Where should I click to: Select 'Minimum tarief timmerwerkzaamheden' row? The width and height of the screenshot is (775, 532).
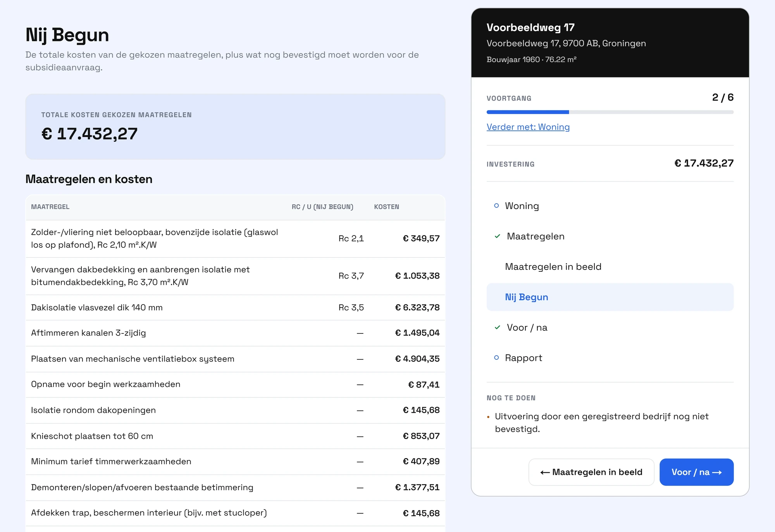coord(235,462)
